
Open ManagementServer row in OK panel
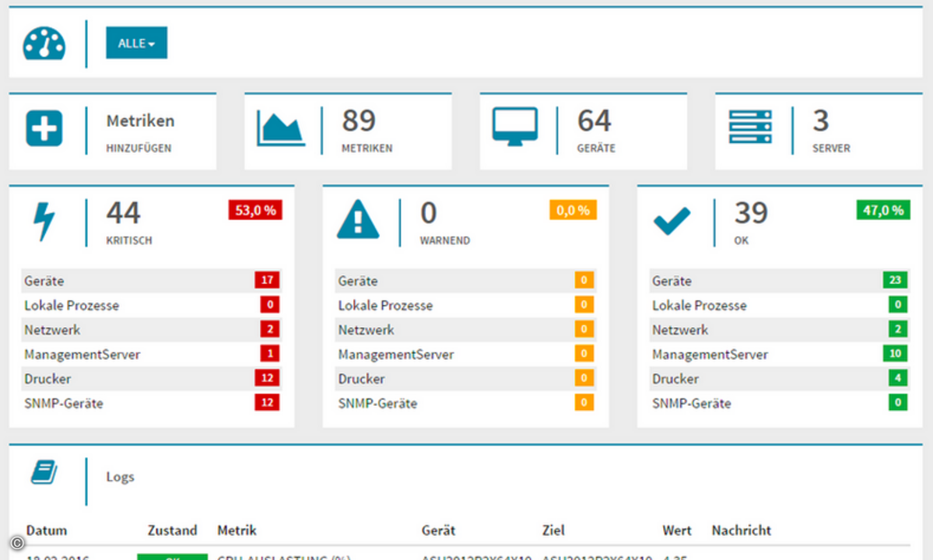780,354
